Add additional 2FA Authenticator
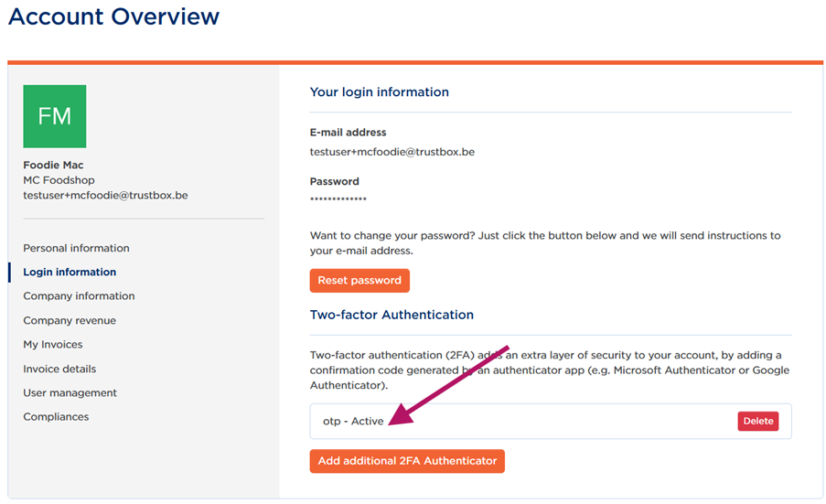The height and width of the screenshot is (504, 826). tap(407, 461)
